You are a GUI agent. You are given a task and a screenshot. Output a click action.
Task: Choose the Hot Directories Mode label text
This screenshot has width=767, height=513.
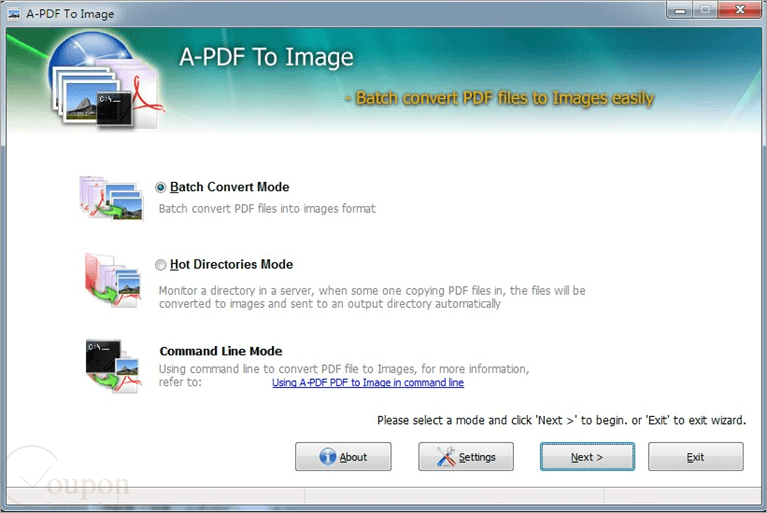pyautogui.click(x=231, y=265)
